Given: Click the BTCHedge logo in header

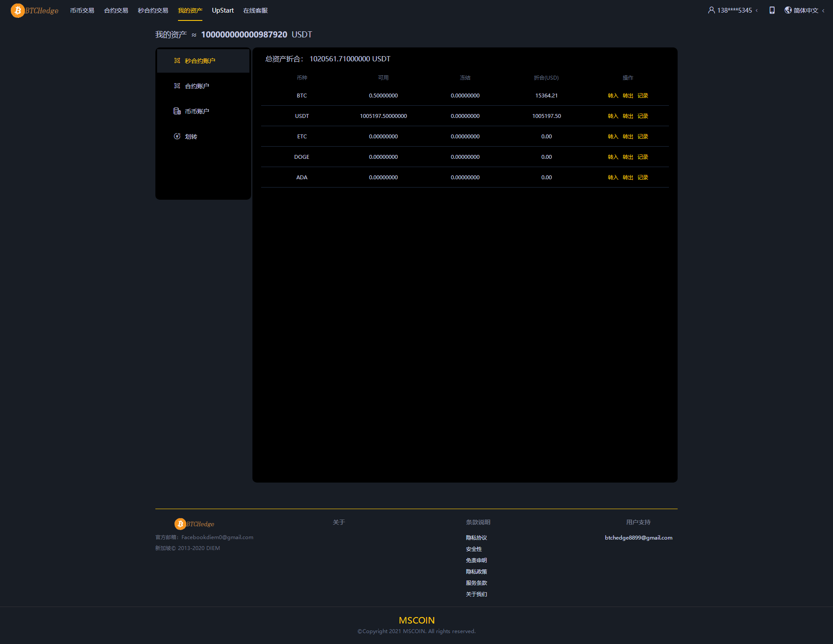Looking at the screenshot, I should (x=34, y=10).
